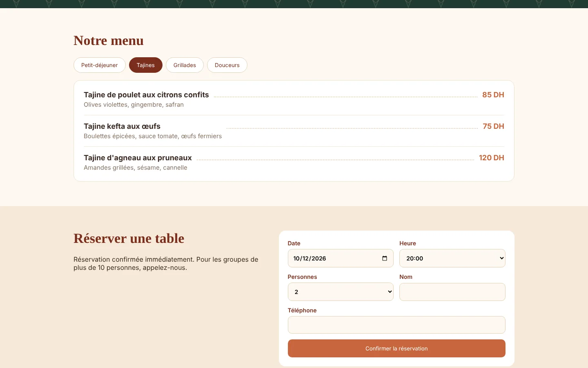The height and width of the screenshot is (368, 588).
Task: Switch to the Petit-déjeuner menu tab
Action: tap(100, 65)
